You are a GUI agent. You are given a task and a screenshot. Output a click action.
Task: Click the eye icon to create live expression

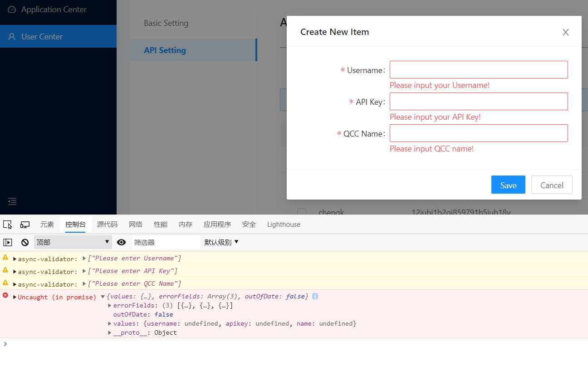coord(121,242)
